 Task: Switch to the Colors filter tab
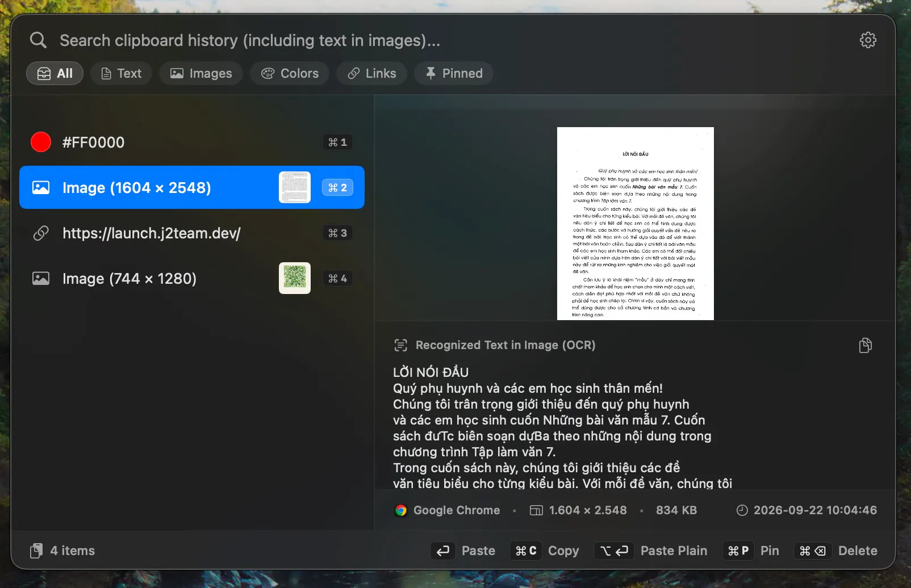click(x=290, y=73)
